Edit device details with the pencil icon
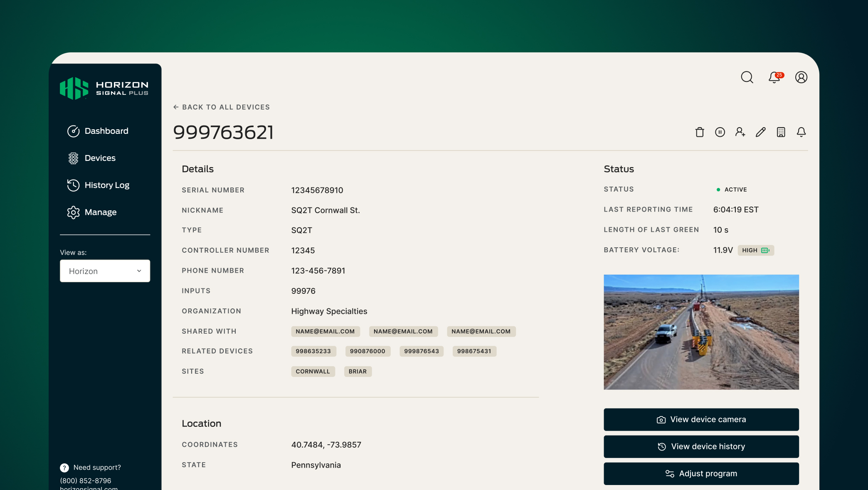 click(761, 132)
